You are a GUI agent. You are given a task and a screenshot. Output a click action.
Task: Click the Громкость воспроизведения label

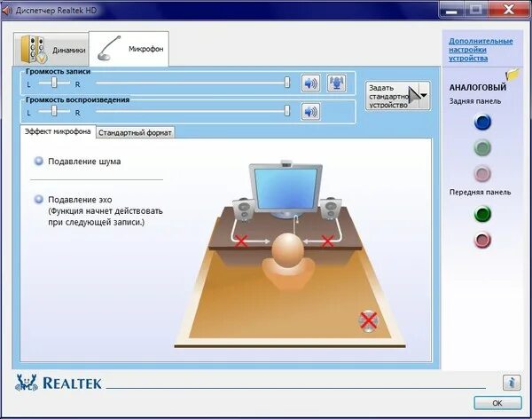(78, 100)
